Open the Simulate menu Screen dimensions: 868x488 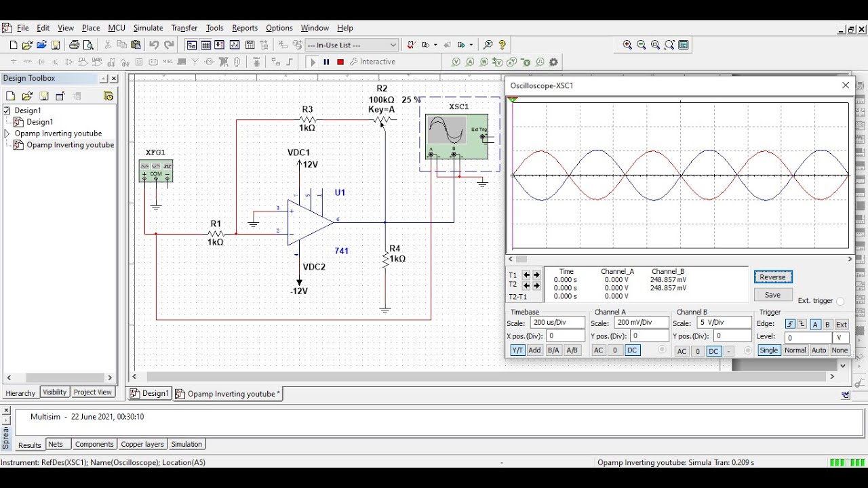(x=148, y=28)
